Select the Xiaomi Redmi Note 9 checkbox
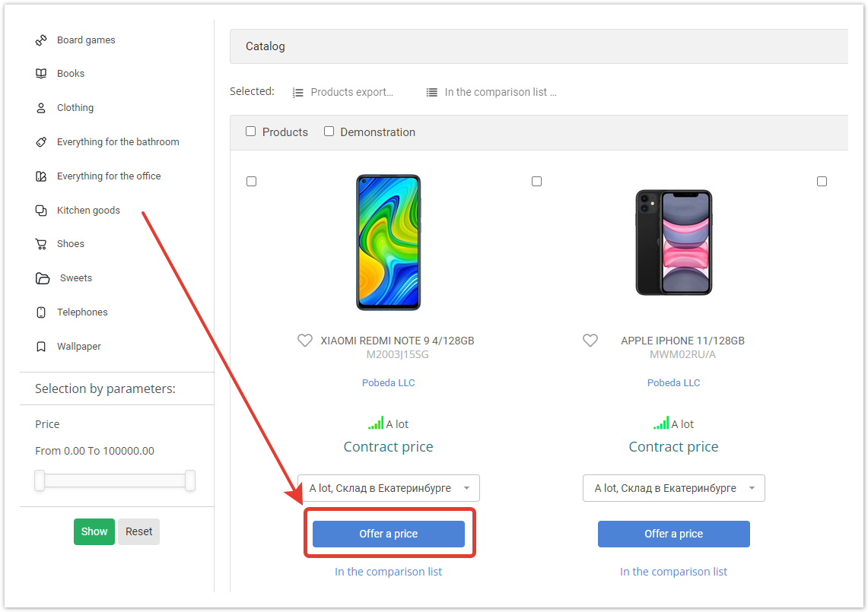868x612 pixels. [x=251, y=182]
